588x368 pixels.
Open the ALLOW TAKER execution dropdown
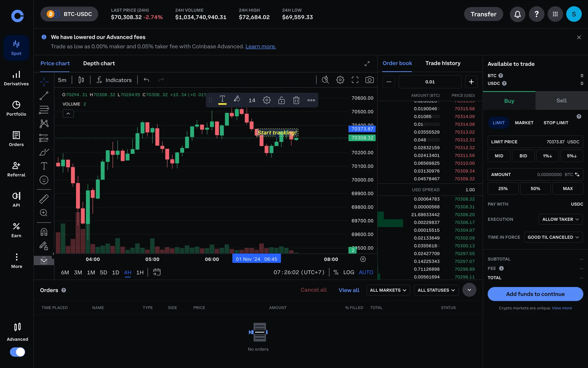[560, 219]
